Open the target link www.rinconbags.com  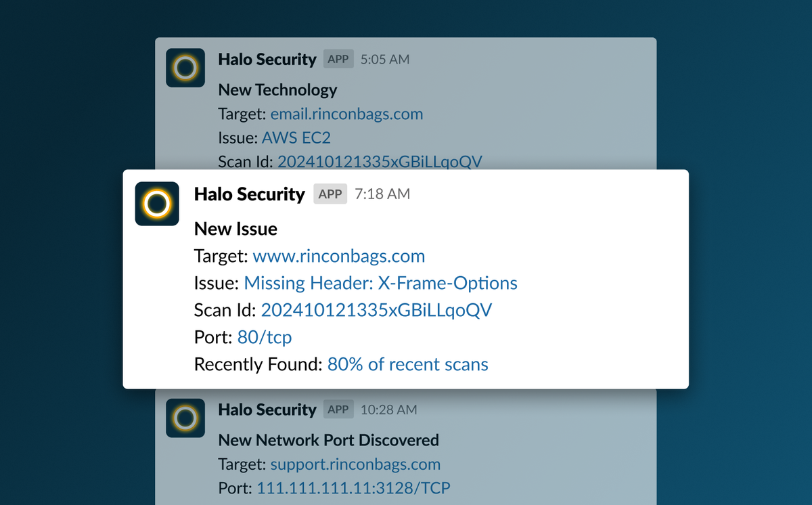click(338, 256)
